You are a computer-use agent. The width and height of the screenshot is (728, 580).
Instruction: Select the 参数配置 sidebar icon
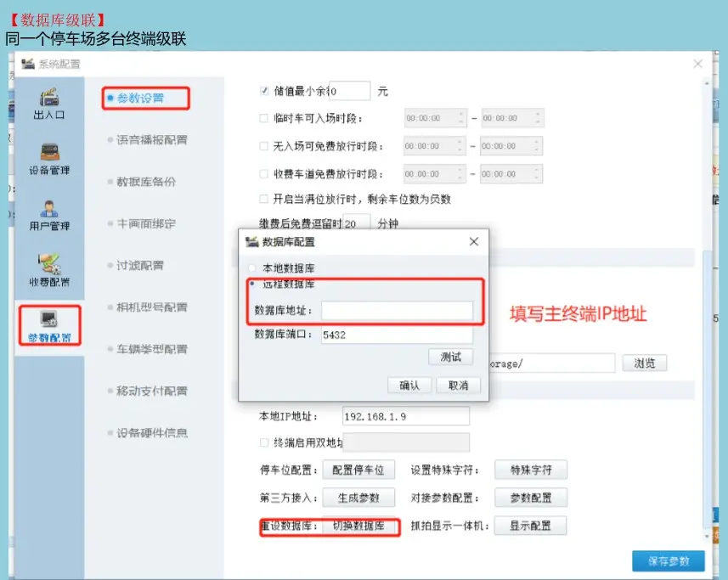coord(49,325)
